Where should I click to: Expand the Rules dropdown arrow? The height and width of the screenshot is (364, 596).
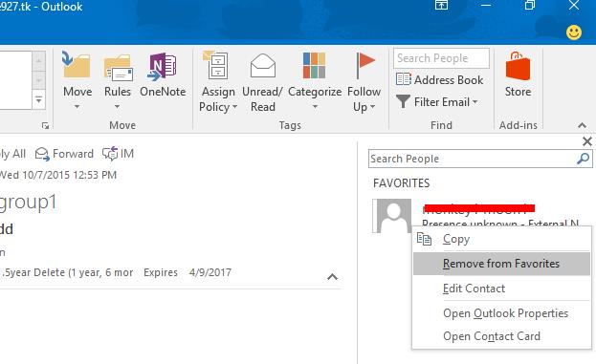click(x=117, y=107)
